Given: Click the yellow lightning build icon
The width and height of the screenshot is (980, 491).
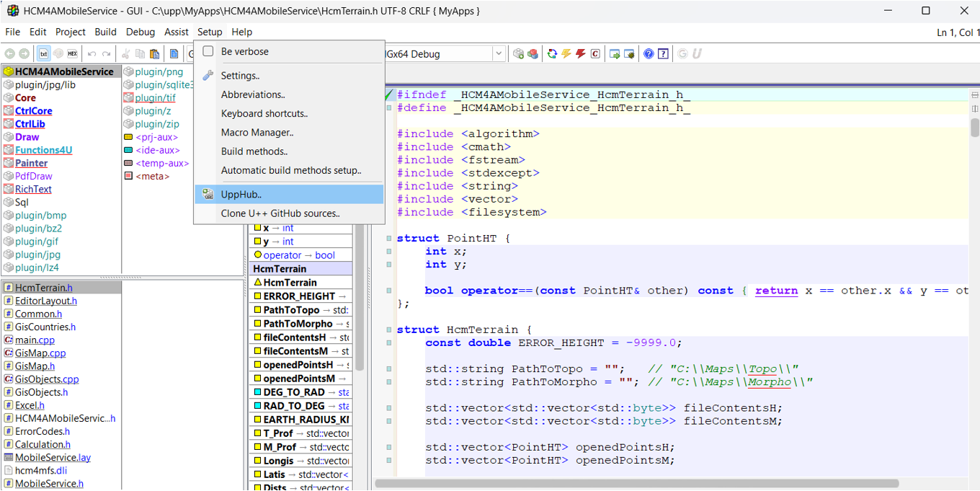Looking at the screenshot, I should point(566,54).
